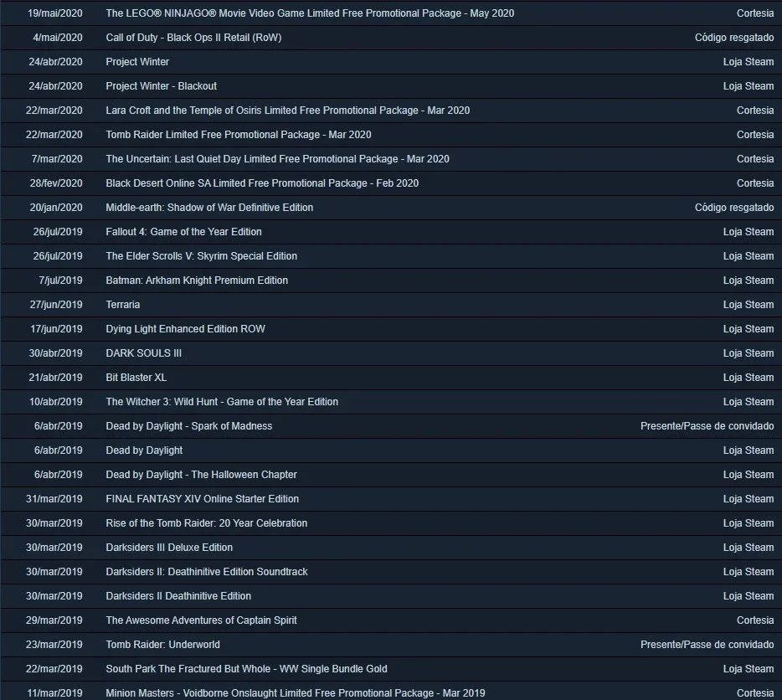Select the 29/mar/2019 date cell
The width and height of the screenshot is (782, 700).
[54, 620]
